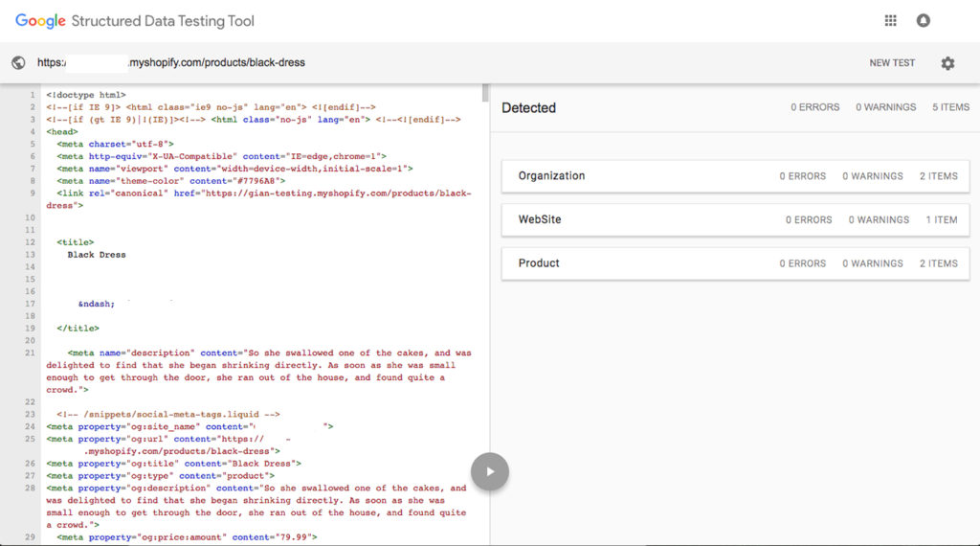Click the theme-color meta line
Screen dimensions: 980x546
pos(170,181)
